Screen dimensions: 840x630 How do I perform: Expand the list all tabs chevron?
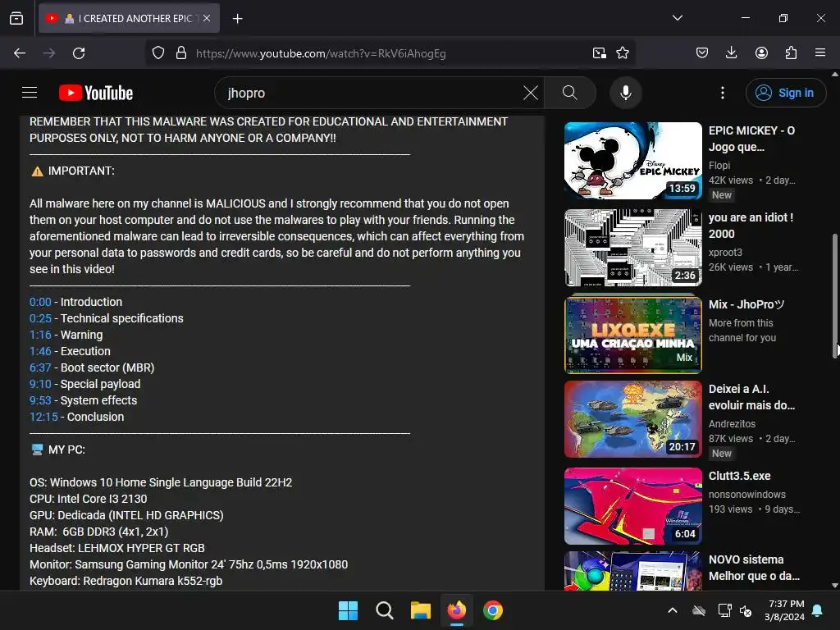pos(677,18)
